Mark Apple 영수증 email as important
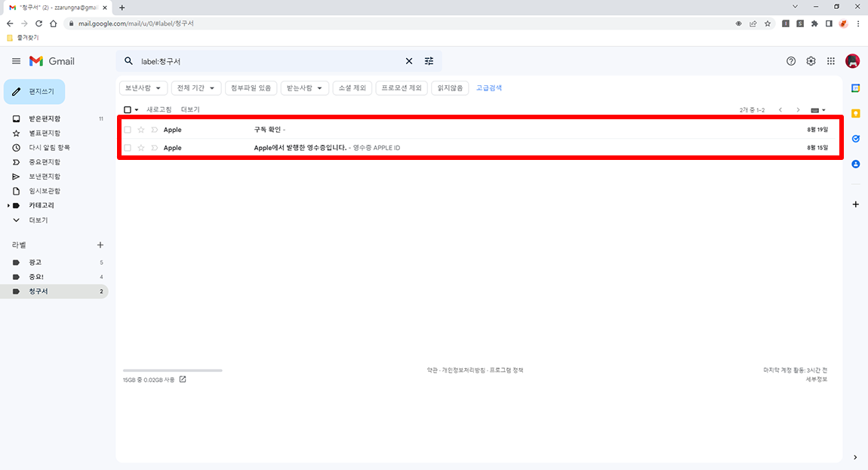 tap(155, 148)
